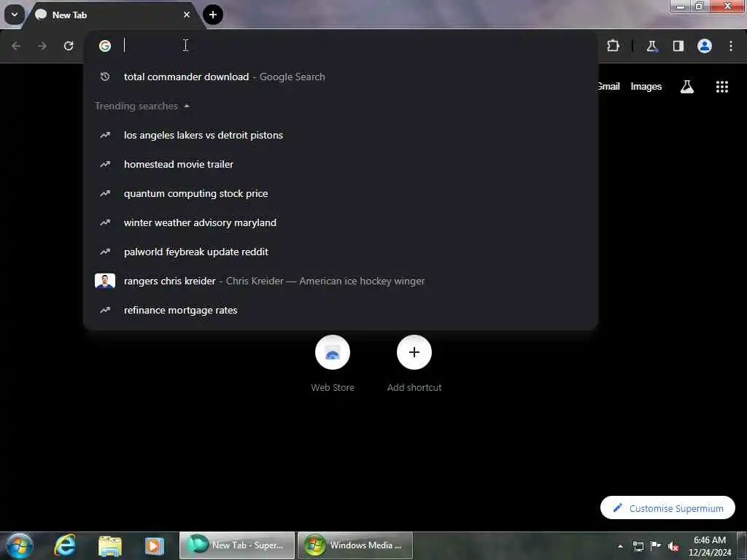The image size is (747, 560).
Task: Select quantum computing stock price suggestion
Action: click(x=341, y=193)
